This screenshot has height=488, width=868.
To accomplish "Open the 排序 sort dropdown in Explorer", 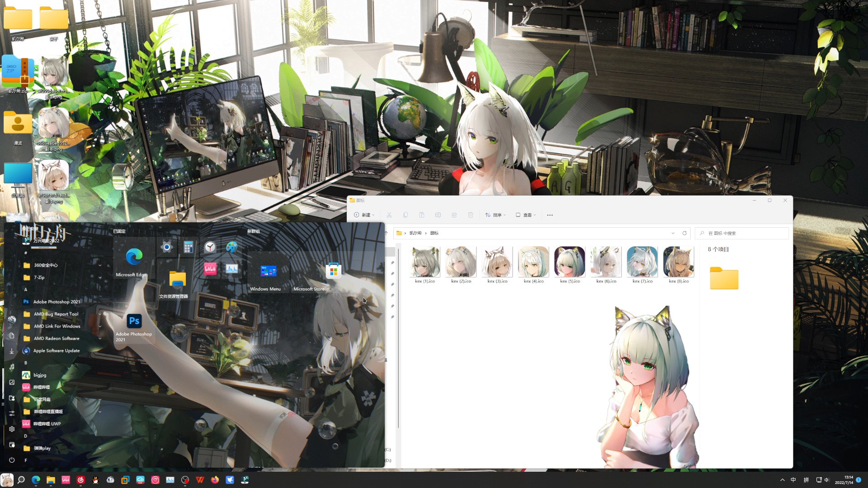I will pyautogui.click(x=495, y=215).
